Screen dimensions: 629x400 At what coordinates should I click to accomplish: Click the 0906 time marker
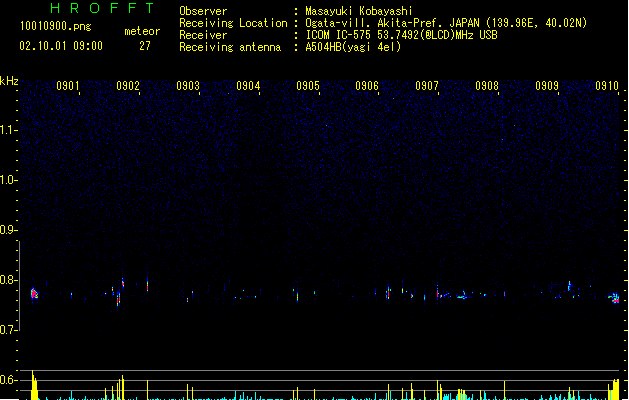pos(367,86)
